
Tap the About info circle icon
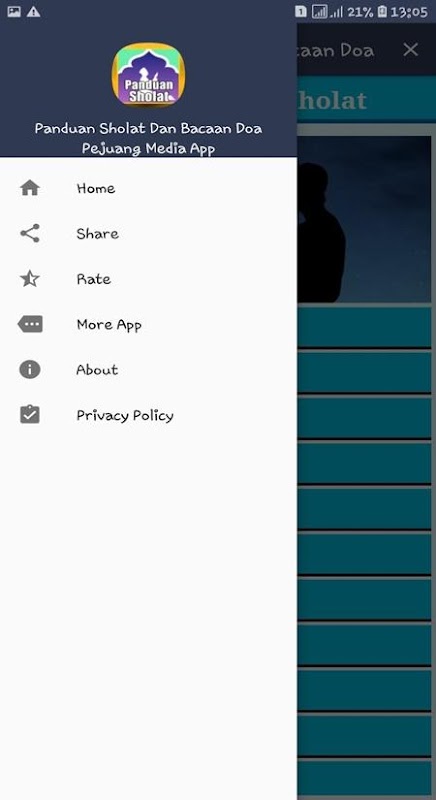pos(30,369)
